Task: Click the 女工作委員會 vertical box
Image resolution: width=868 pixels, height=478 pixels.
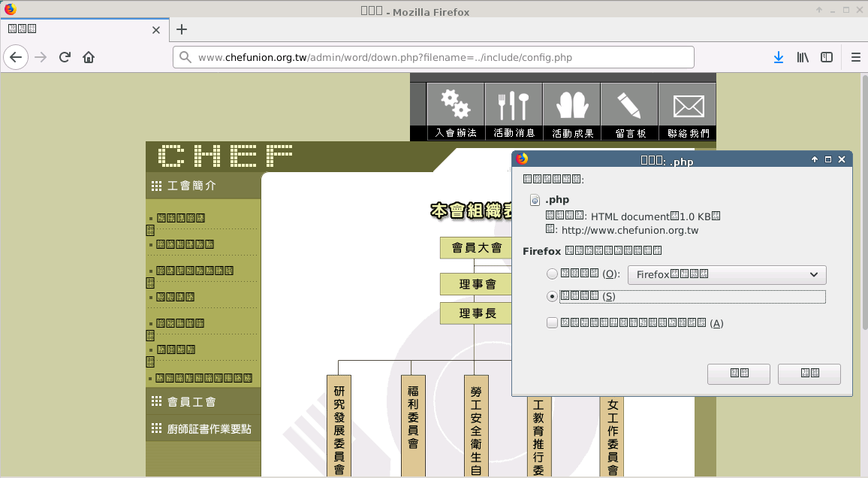Action: click(612, 436)
